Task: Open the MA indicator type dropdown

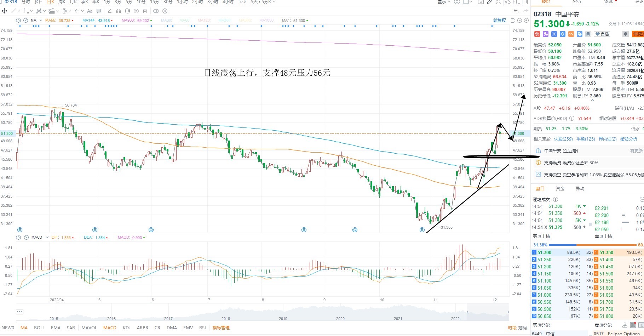Action: 41,20
